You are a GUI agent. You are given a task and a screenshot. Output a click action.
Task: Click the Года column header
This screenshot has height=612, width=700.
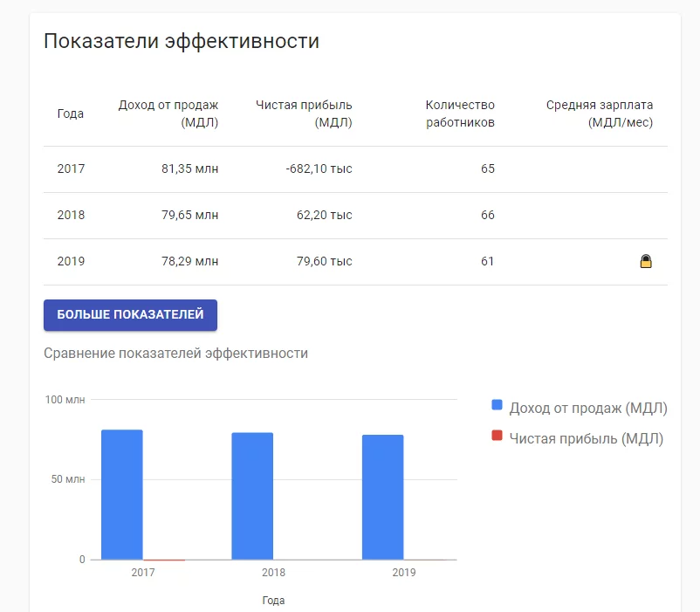click(71, 113)
